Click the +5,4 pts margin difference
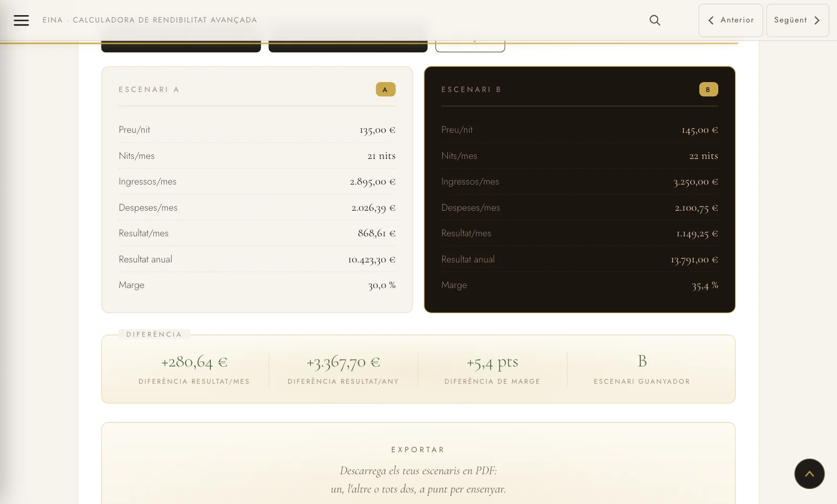This screenshot has height=504, width=837. [x=492, y=362]
